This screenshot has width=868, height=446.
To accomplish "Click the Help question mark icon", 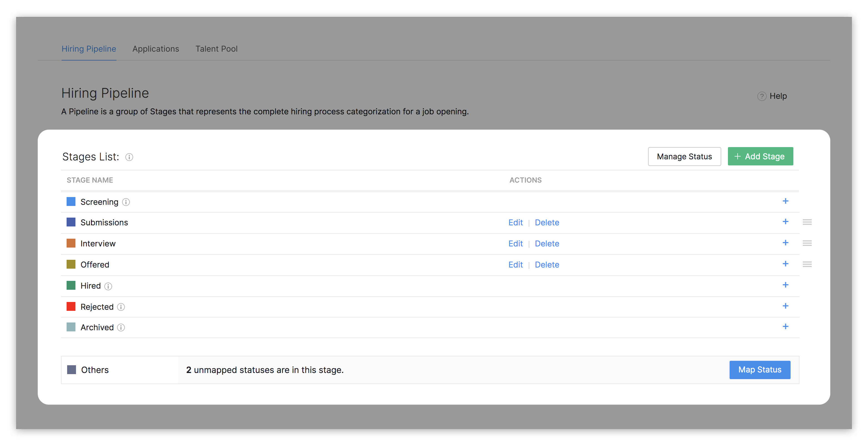I will tap(761, 96).
